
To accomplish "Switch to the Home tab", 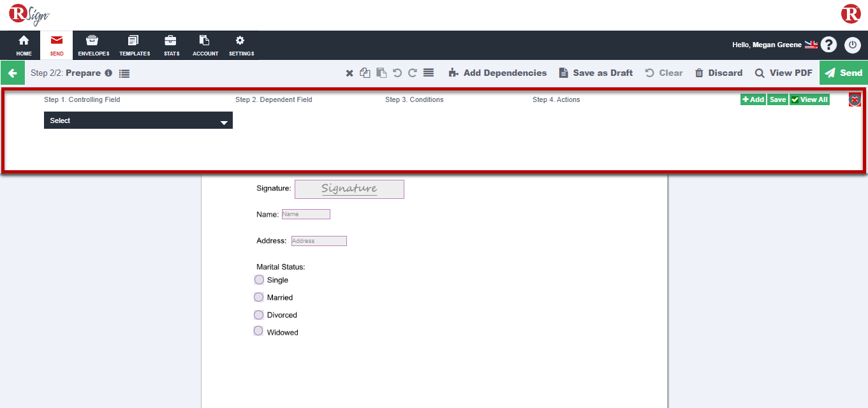I will click(x=24, y=45).
